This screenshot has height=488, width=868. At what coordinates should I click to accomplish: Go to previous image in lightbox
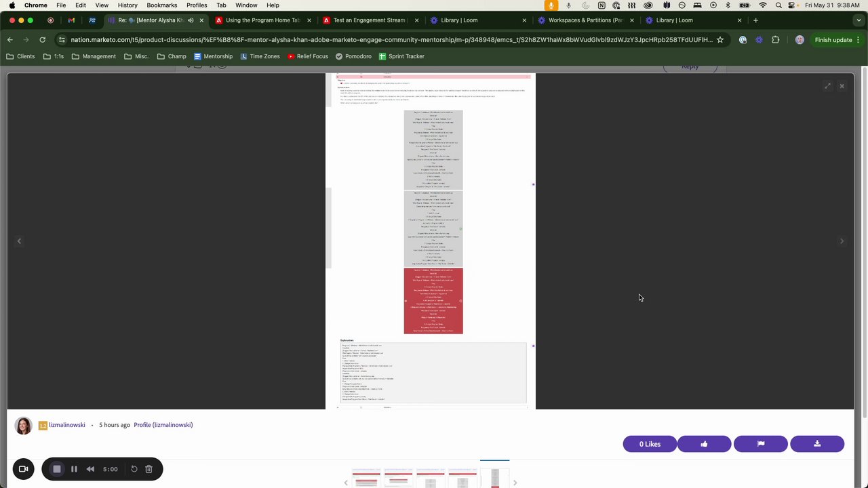(x=19, y=241)
